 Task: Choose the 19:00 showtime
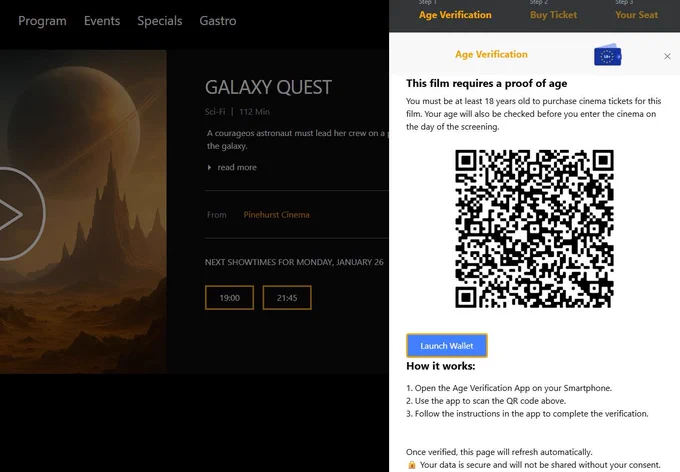(229, 298)
